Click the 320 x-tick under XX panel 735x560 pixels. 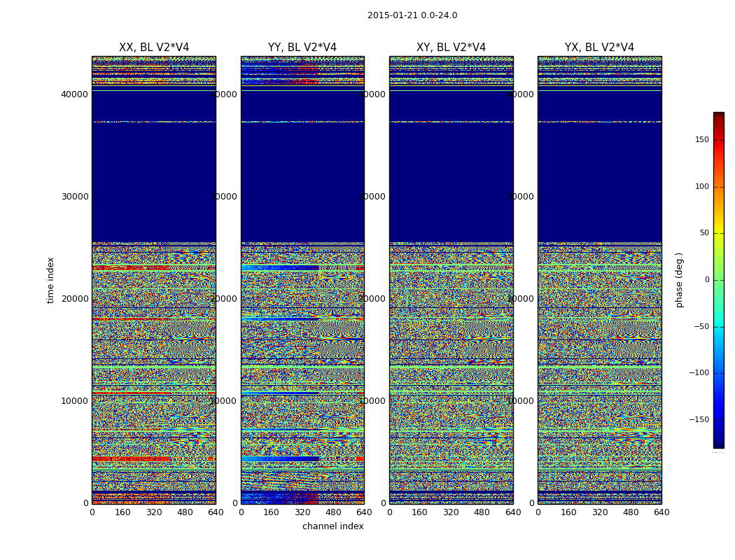point(154,512)
